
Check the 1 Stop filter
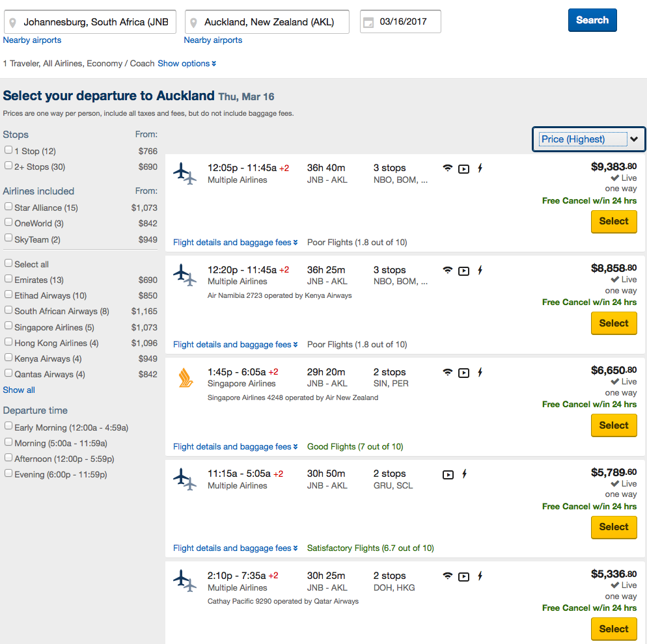[x=8, y=150]
